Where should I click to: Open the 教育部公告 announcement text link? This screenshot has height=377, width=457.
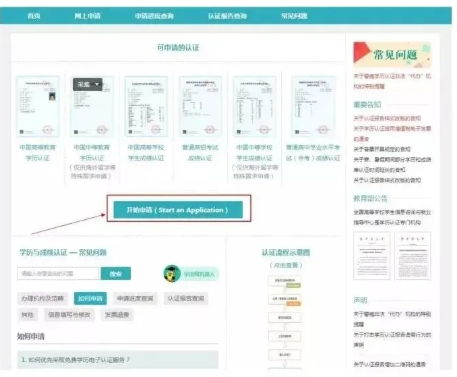pyautogui.click(x=392, y=217)
